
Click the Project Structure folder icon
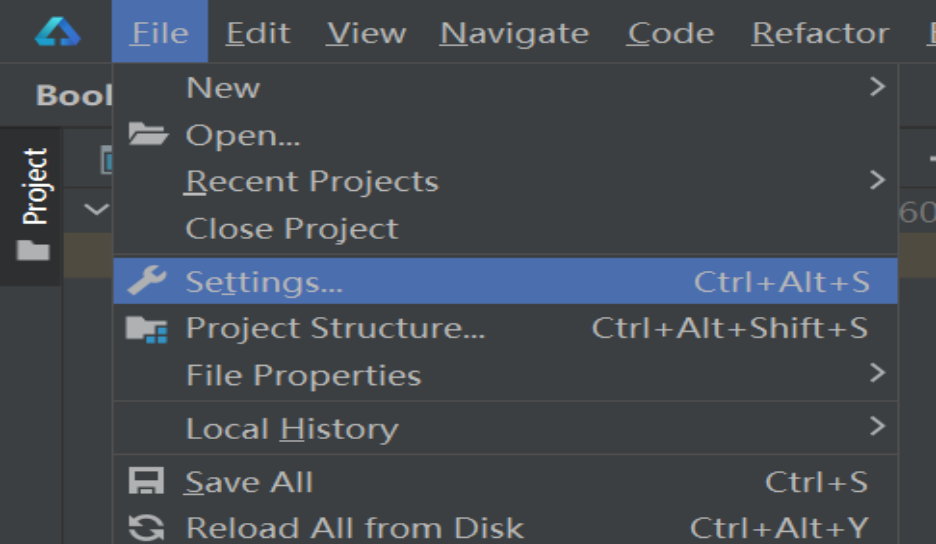click(147, 329)
